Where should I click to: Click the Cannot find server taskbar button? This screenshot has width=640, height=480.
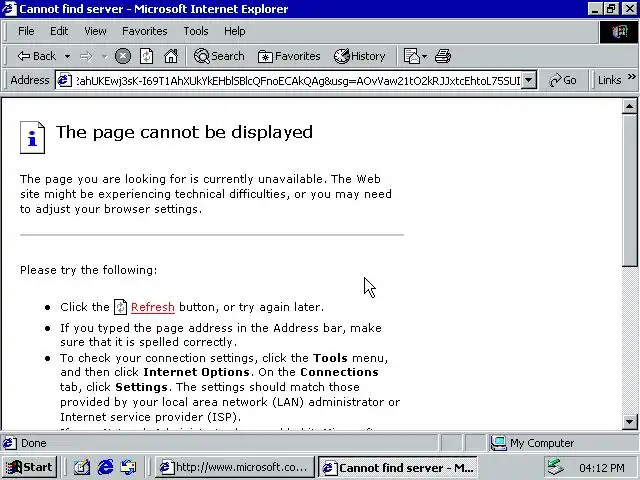click(x=398, y=467)
